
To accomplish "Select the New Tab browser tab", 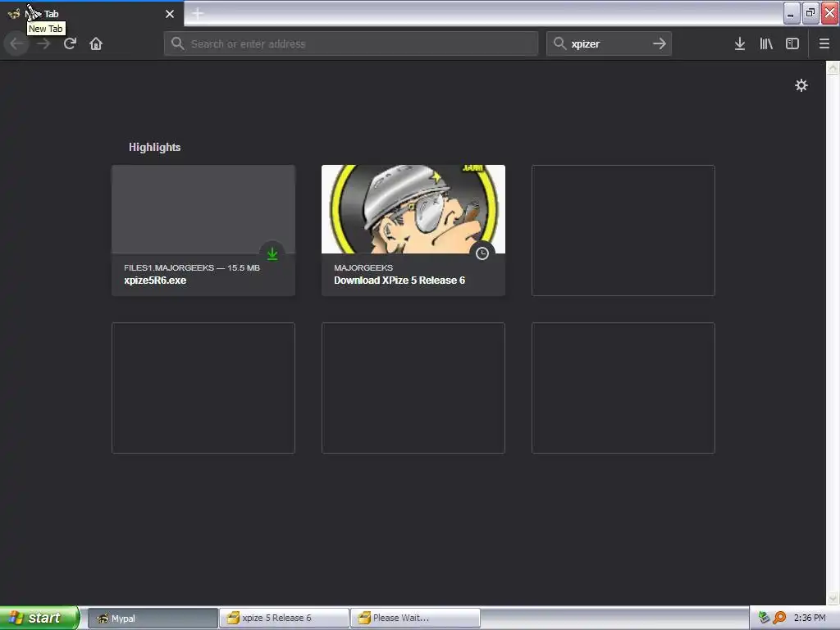I will [x=92, y=14].
